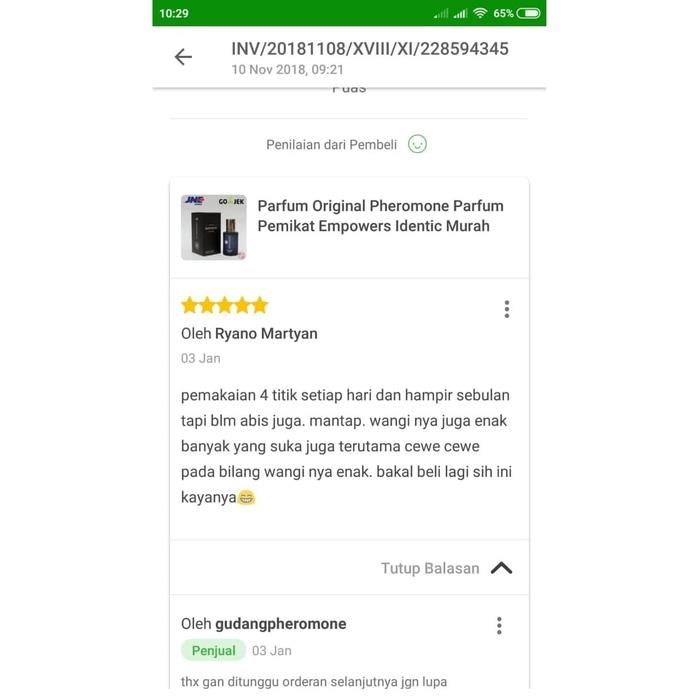Tap the Wi-Fi status icon
This screenshot has height=700, width=700.
(x=480, y=13)
